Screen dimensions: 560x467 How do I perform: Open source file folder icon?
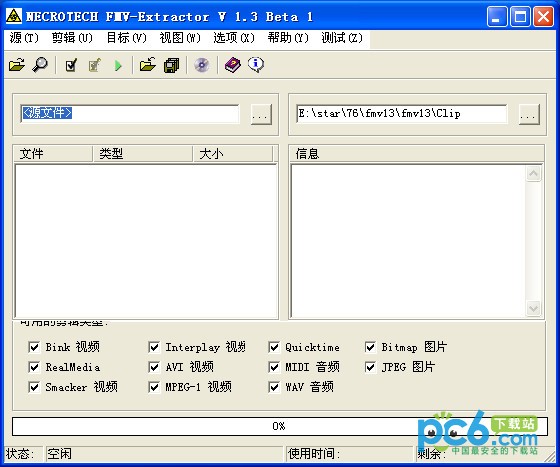tap(17, 65)
